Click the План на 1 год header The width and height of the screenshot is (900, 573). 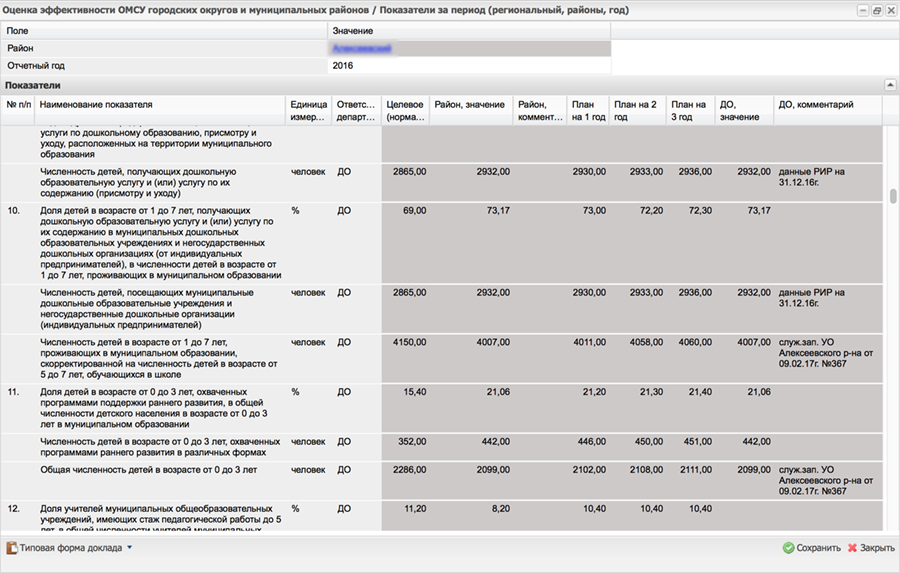(588, 110)
